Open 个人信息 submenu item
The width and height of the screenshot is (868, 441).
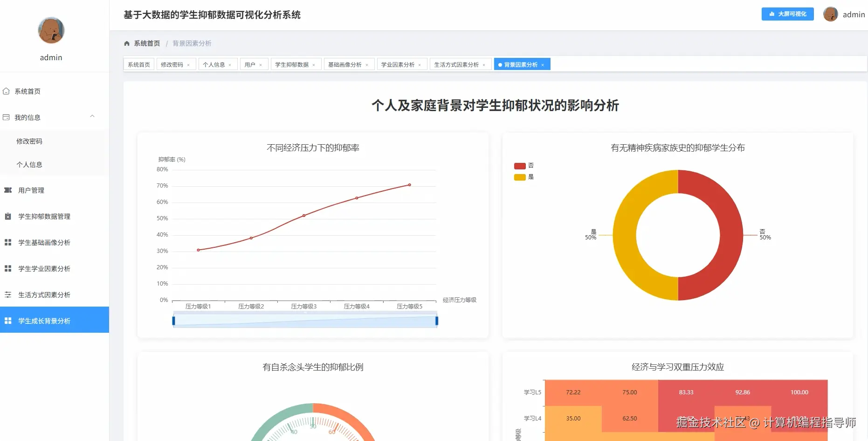click(x=55, y=164)
